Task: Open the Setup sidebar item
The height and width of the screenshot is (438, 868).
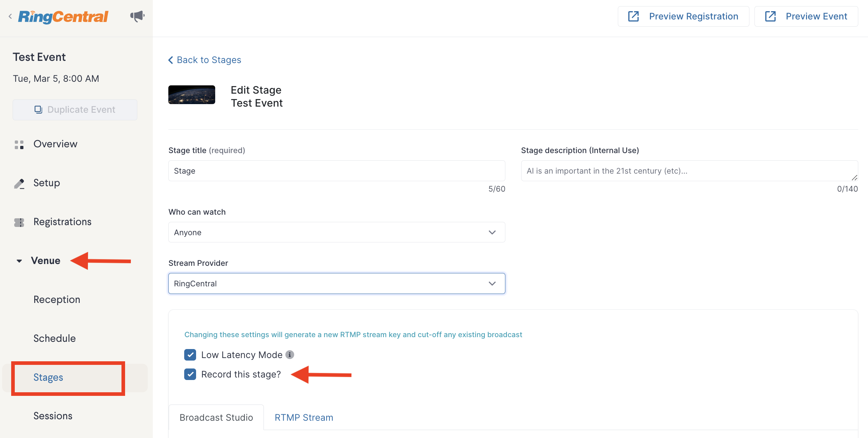Action: point(46,183)
